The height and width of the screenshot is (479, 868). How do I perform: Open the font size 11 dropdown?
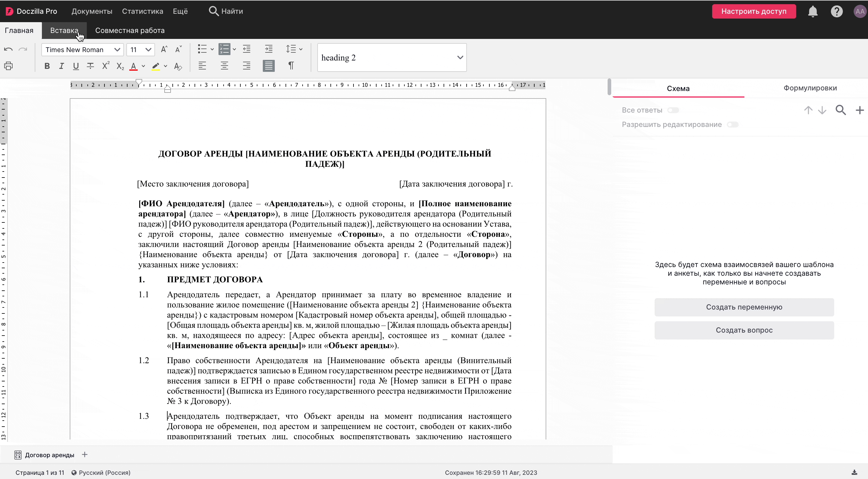140,50
